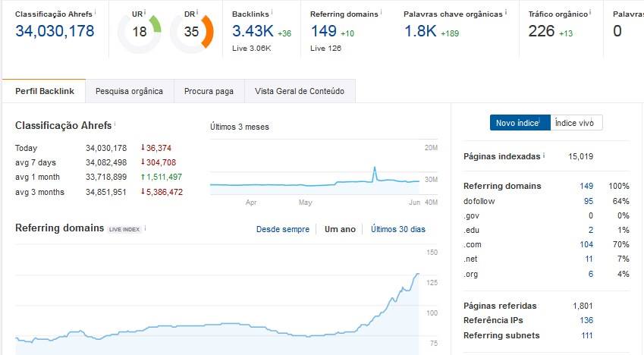The height and width of the screenshot is (355, 644).
Task: Click info icon by Palavras chave orgânicas
Action: point(506,12)
